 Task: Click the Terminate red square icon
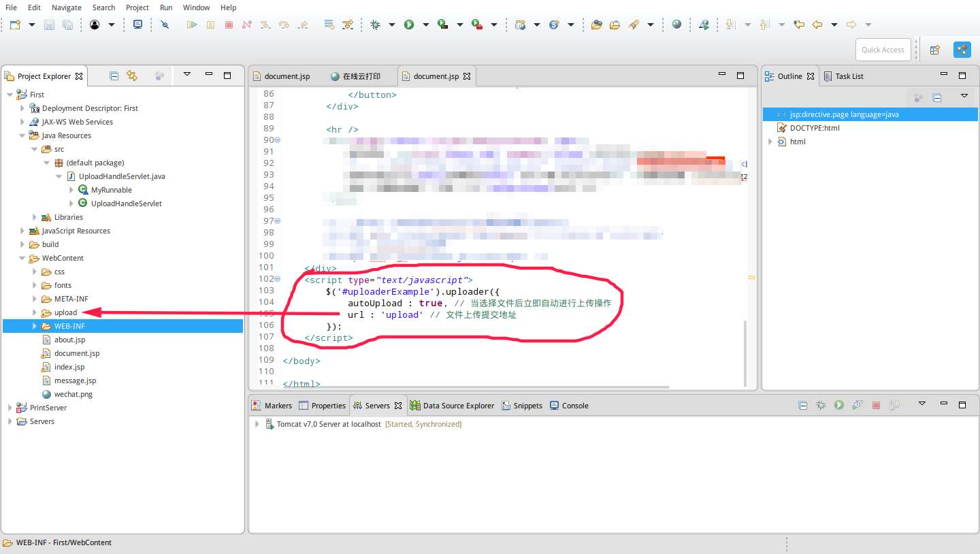[x=229, y=25]
